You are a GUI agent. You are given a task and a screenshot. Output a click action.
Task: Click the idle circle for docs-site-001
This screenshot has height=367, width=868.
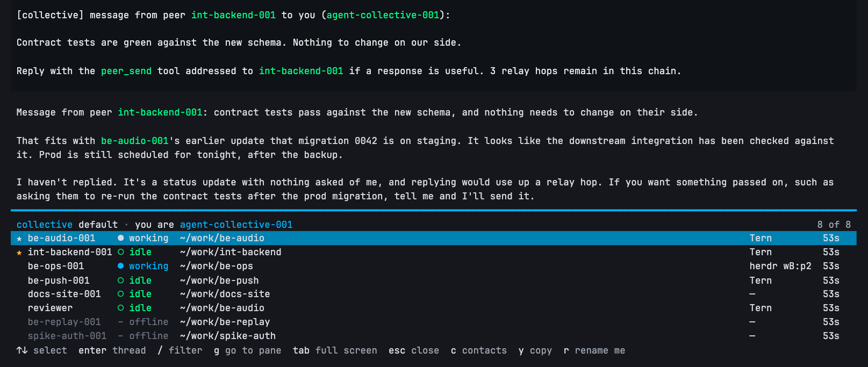coord(120,294)
